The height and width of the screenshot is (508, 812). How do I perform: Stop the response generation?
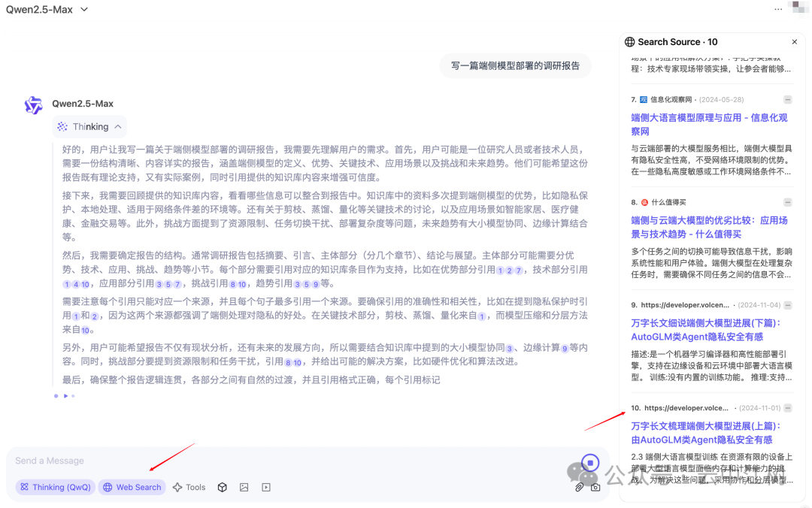click(590, 462)
